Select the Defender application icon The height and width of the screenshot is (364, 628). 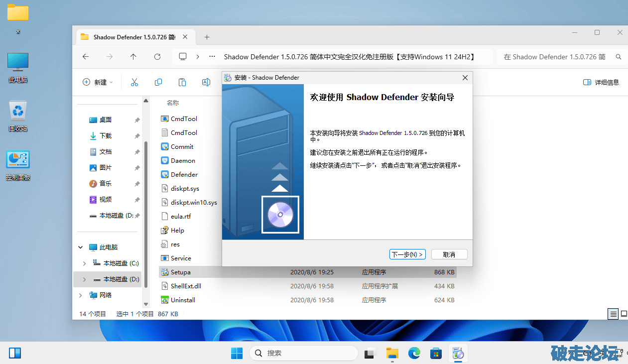(165, 175)
